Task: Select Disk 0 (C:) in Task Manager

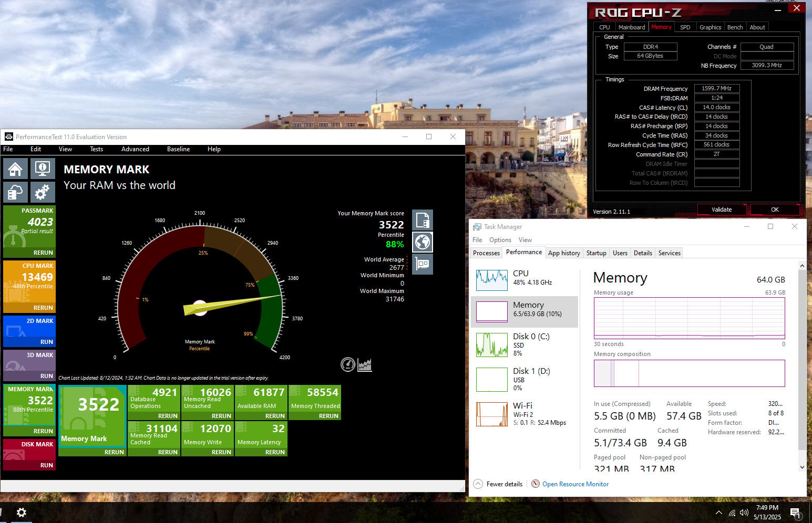Action: 525,344
